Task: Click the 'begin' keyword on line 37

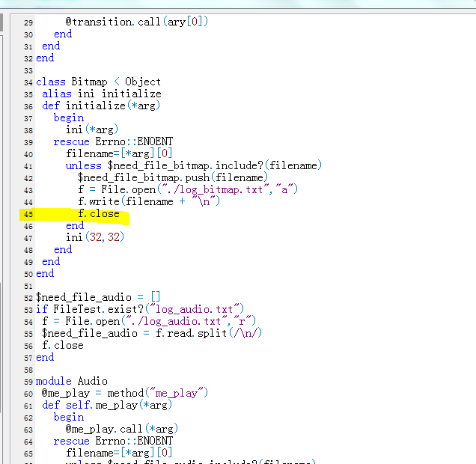Action: pos(69,117)
